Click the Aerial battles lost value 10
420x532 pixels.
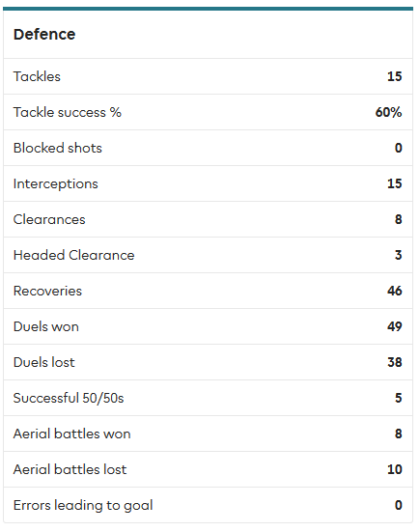[x=395, y=469]
